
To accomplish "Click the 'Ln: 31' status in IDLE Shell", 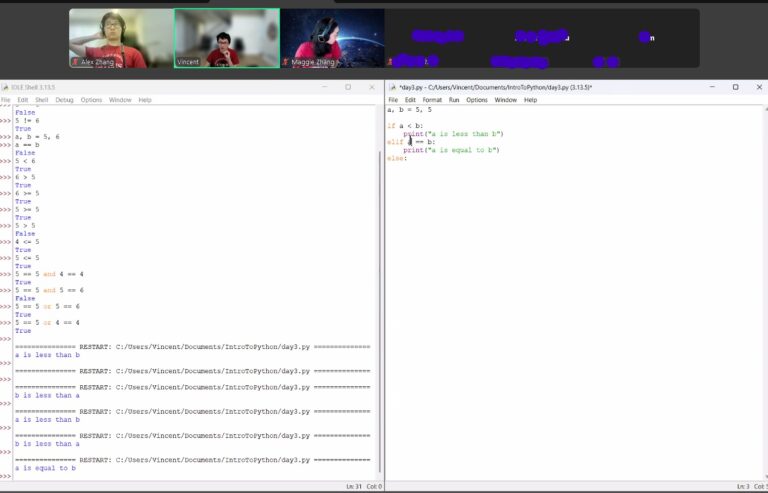I will [x=354, y=487].
